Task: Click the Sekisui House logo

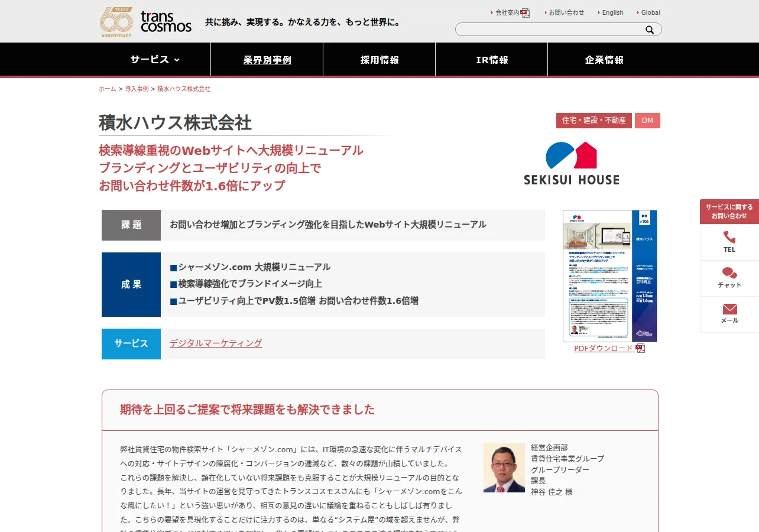Action: coord(572,163)
